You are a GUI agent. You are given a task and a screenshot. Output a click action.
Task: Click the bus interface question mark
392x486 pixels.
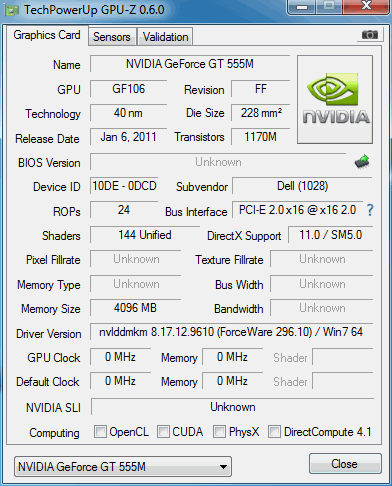pyautogui.click(x=370, y=210)
